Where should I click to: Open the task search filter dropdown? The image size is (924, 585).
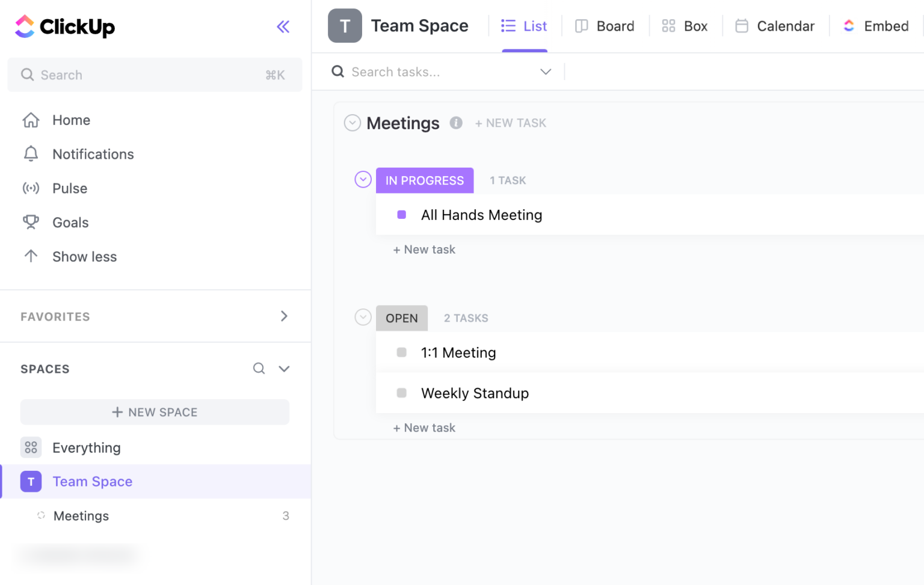click(x=545, y=72)
